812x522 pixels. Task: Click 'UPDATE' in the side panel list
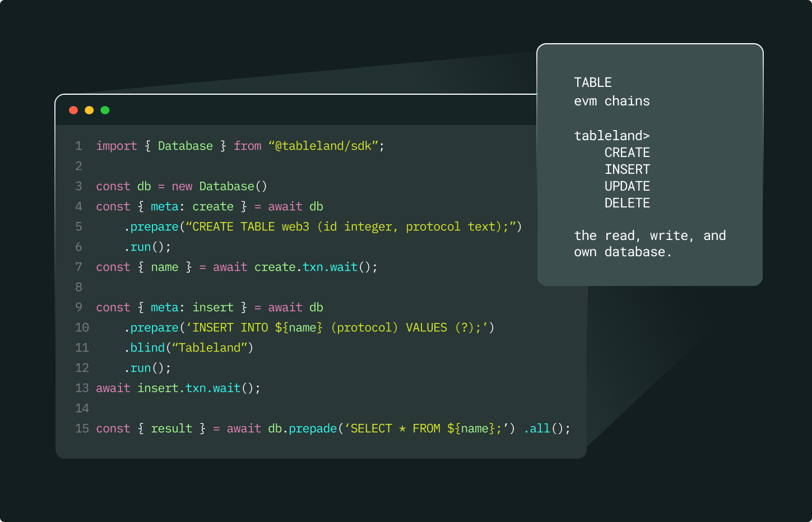(x=627, y=186)
